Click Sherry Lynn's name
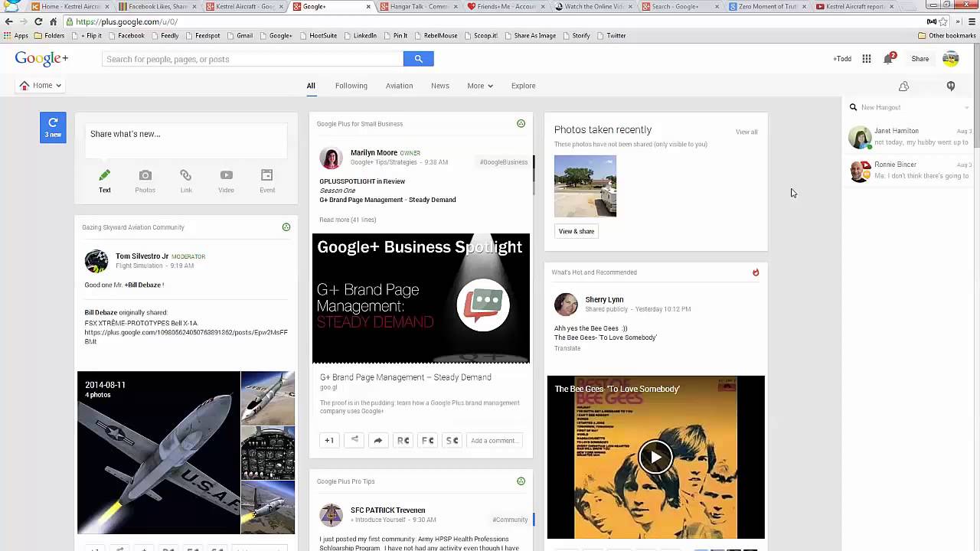Screen dimensions: 980x551 click(604, 299)
